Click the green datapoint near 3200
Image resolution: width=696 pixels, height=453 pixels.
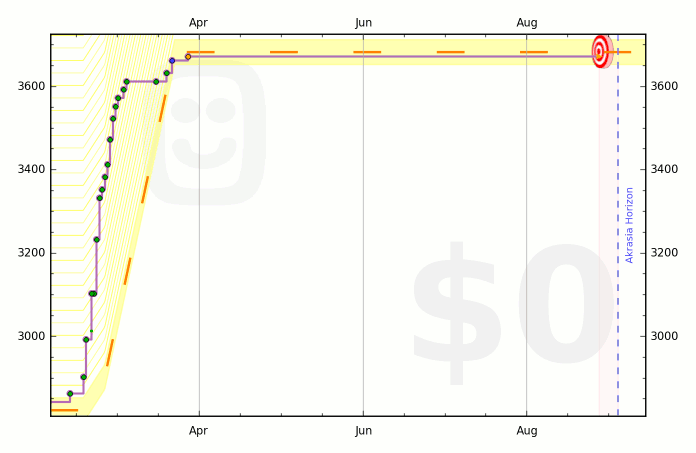(x=96, y=240)
